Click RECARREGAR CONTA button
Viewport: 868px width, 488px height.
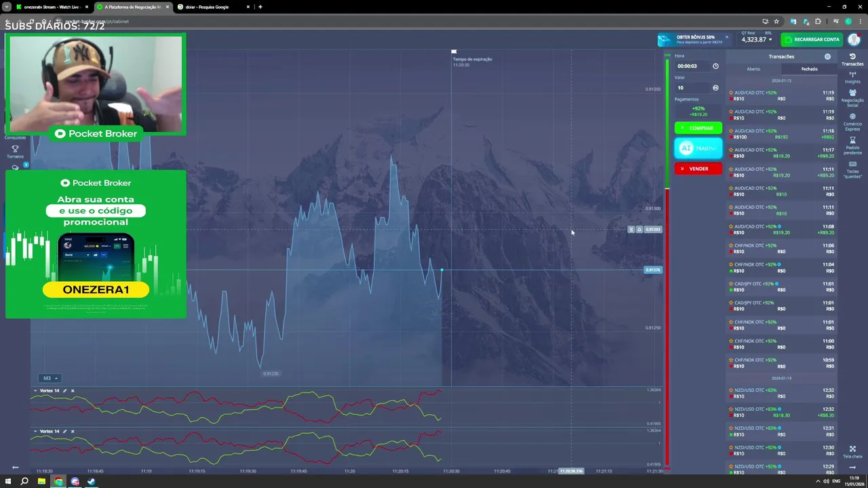(812, 39)
